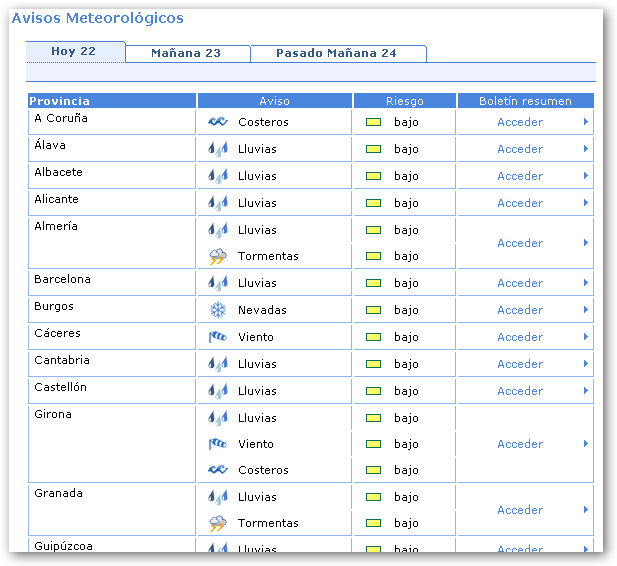The width and height of the screenshot is (617, 566).
Task: Click the Tormentas storm icon for Almería
Action: (217, 256)
